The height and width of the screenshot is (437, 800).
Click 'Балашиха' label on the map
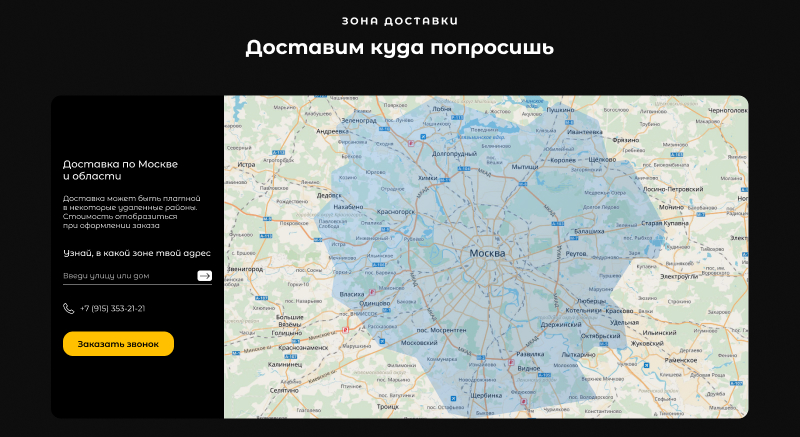pyautogui.click(x=589, y=232)
